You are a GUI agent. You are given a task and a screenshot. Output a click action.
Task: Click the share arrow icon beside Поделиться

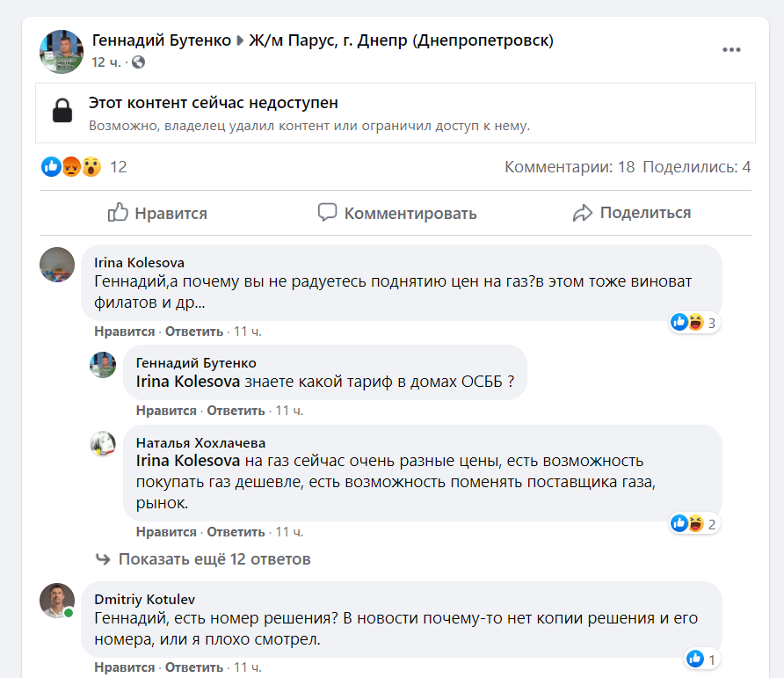583,212
